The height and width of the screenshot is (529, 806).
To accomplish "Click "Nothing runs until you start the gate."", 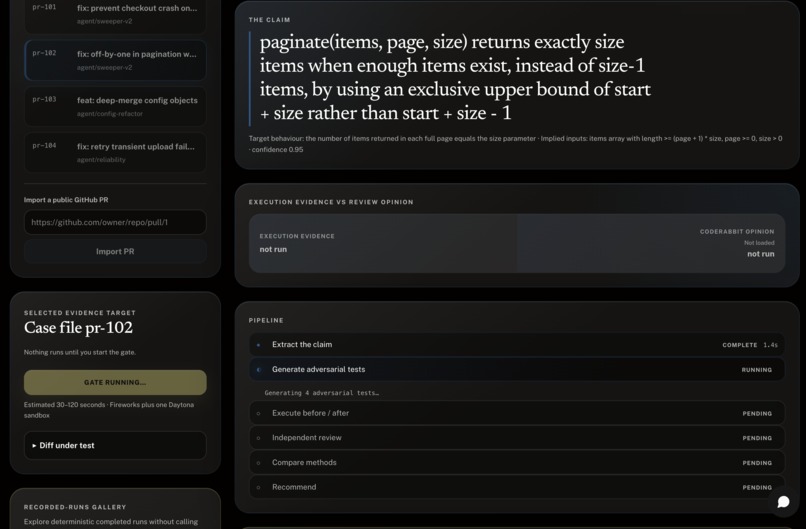I will pyautogui.click(x=80, y=352).
